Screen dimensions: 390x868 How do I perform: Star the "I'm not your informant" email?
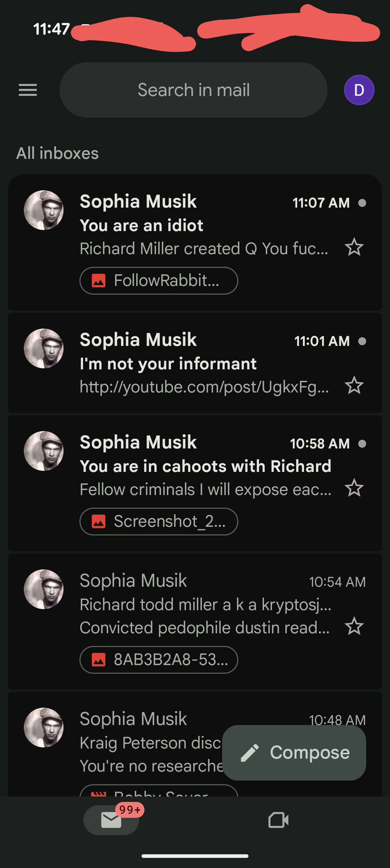(354, 385)
